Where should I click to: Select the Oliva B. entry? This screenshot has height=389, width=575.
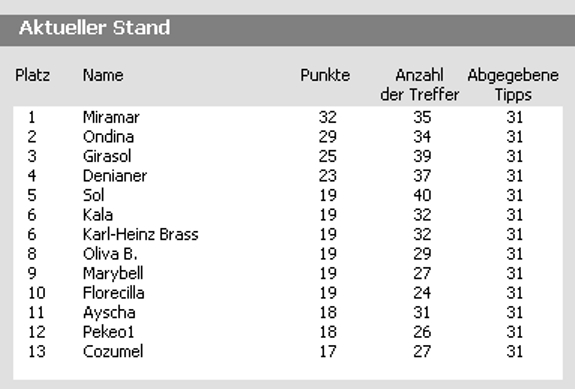tap(110, 254)
